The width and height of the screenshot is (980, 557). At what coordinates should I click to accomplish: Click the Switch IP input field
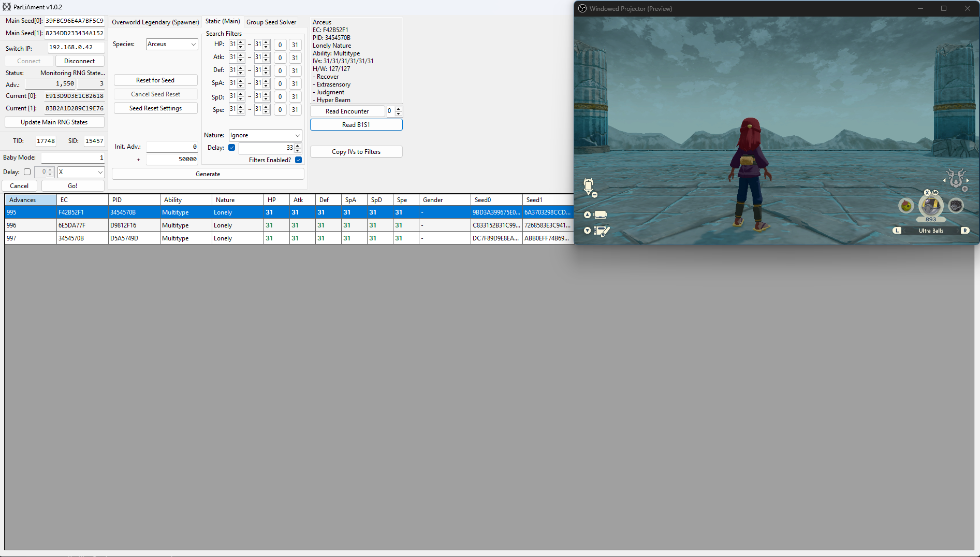click(x=76, y=47)
